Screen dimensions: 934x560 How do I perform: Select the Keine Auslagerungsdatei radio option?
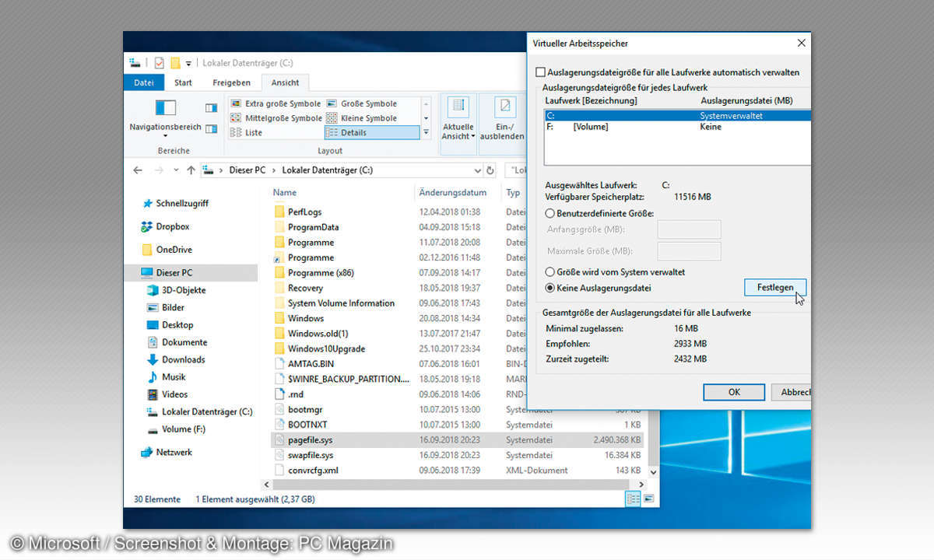point(598,288)
